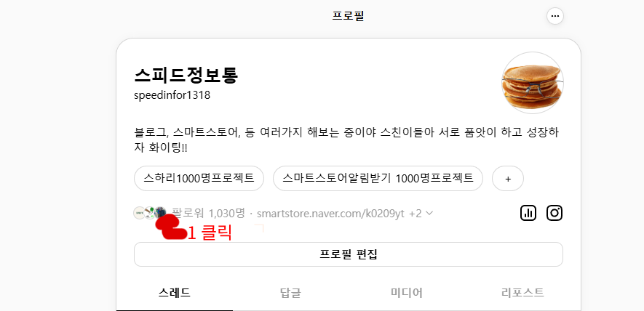Click the 스피드정보통 display name

[186, 75]
